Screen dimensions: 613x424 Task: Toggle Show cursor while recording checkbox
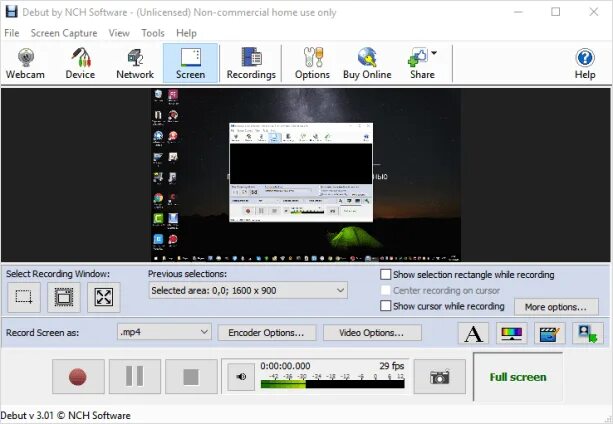point(385,306)
